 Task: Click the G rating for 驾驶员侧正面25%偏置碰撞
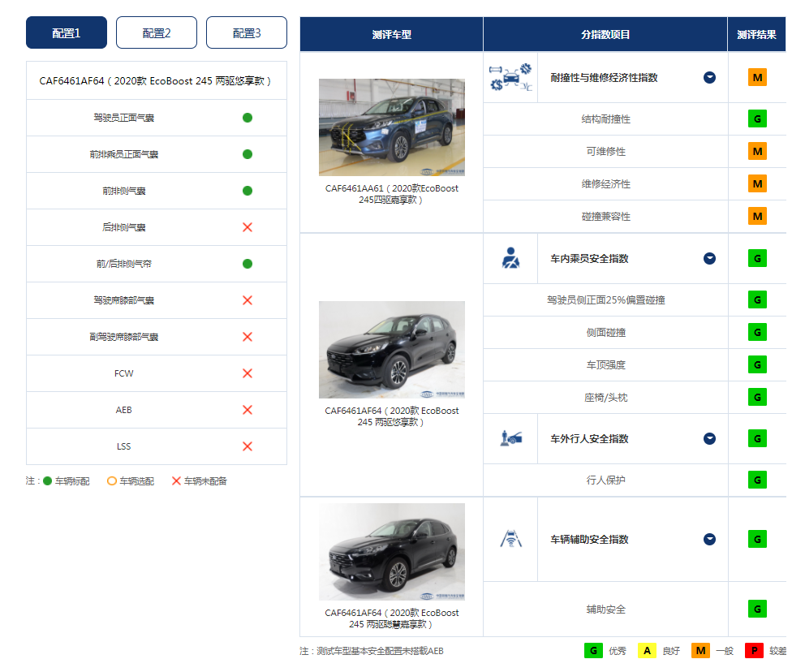[x=757, y=299]
